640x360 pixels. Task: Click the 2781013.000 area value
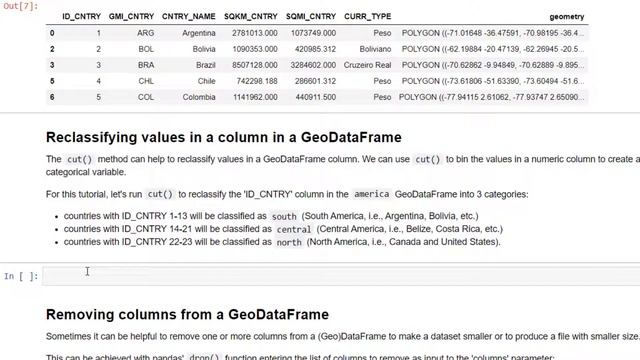tap(255, 33)
